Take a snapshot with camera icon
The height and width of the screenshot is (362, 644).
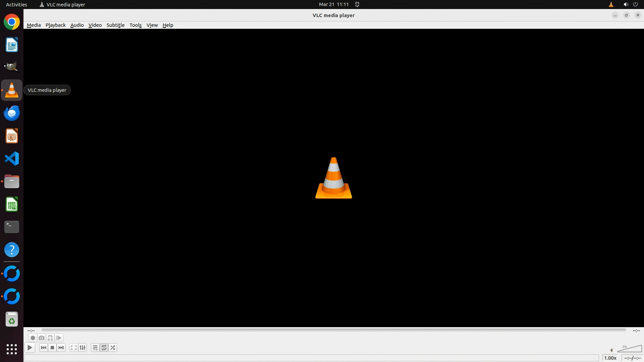pos(42,338)
